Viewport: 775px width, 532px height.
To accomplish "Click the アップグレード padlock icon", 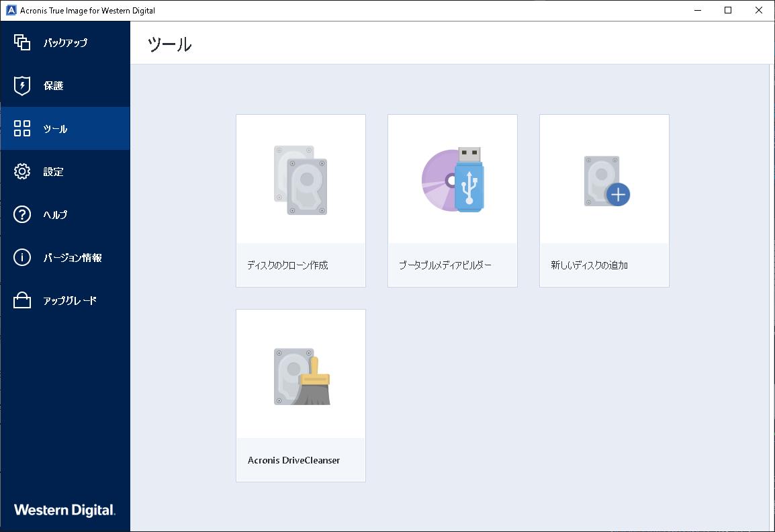I will tap(22, 300).
